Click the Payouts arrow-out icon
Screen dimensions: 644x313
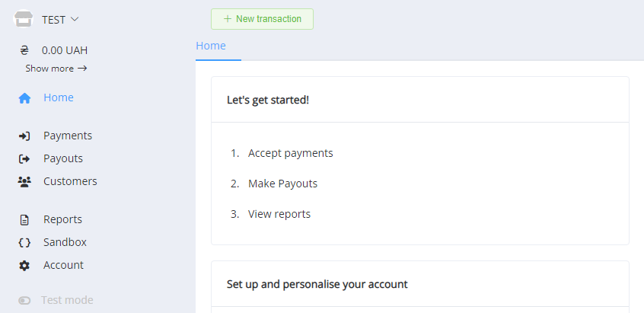pos(24,159)
